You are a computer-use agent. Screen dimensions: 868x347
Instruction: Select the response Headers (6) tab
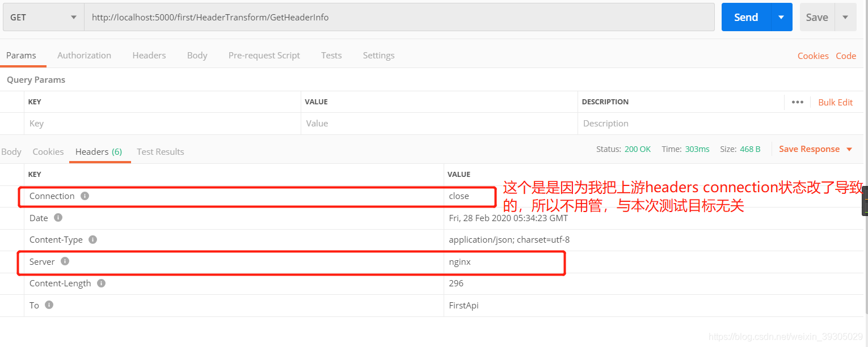(x=99, y=151)
